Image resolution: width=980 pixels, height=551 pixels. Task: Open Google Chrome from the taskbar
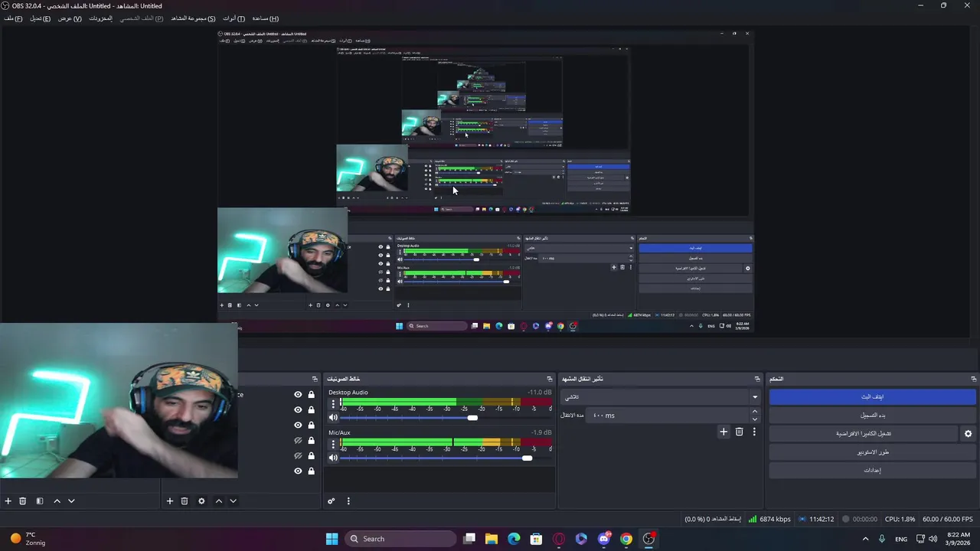click(626, 539)
